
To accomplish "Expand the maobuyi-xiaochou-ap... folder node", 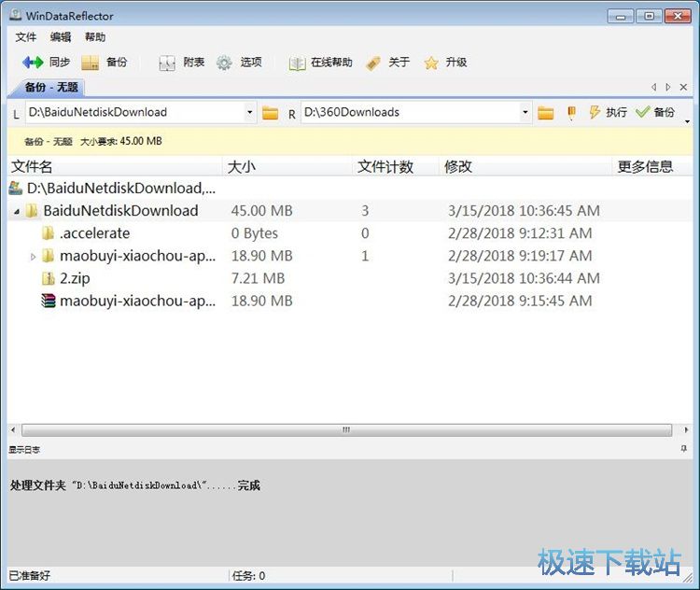I will (34, 256).
